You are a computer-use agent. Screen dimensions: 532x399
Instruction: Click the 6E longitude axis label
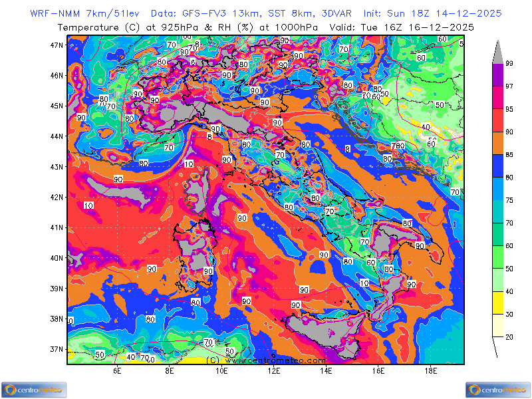click(x=117, y=371)
